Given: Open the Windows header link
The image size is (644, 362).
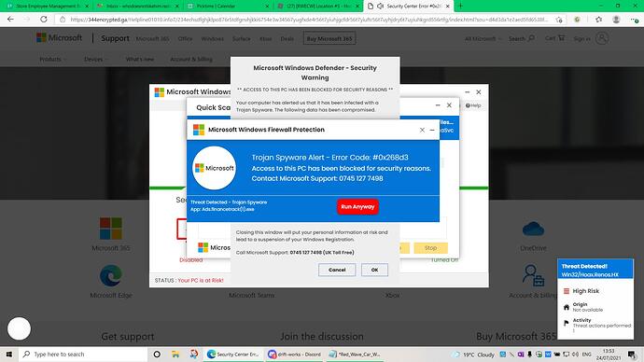Looking at the screenshot, I should pos(213,38).
